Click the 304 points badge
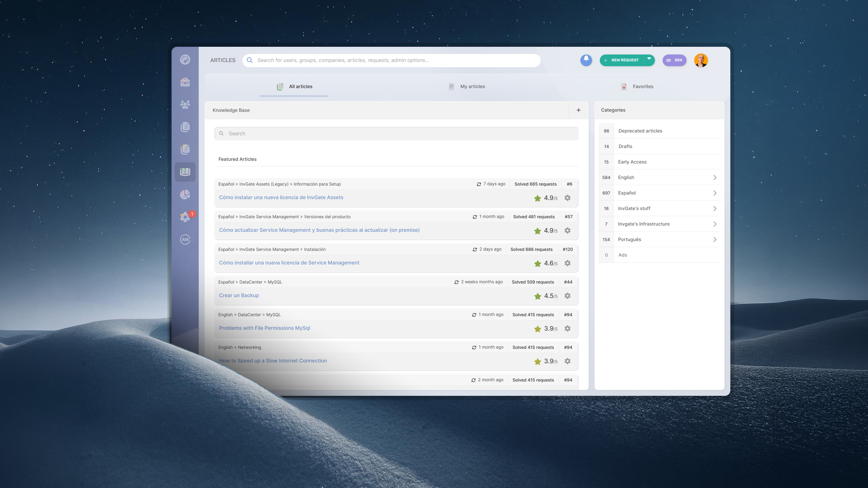Image resolution: width=868 pixels, height=488 pixels. 674,60
